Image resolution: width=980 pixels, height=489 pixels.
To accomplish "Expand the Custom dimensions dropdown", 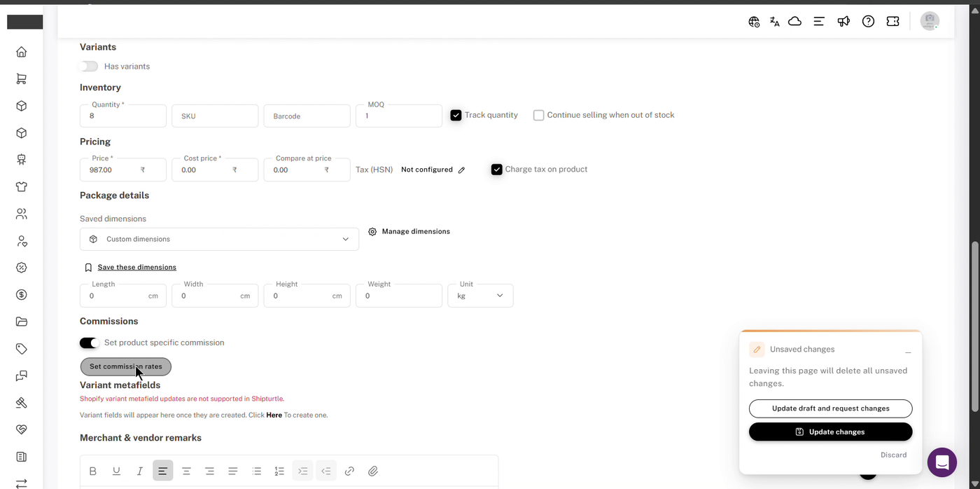I will click(219, 240).
